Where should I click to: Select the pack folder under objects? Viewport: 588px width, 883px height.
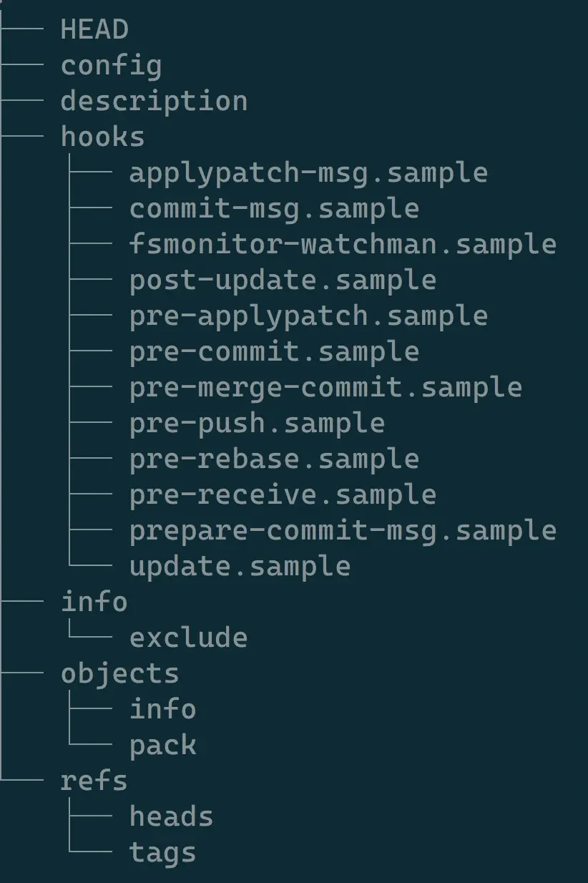162,746
